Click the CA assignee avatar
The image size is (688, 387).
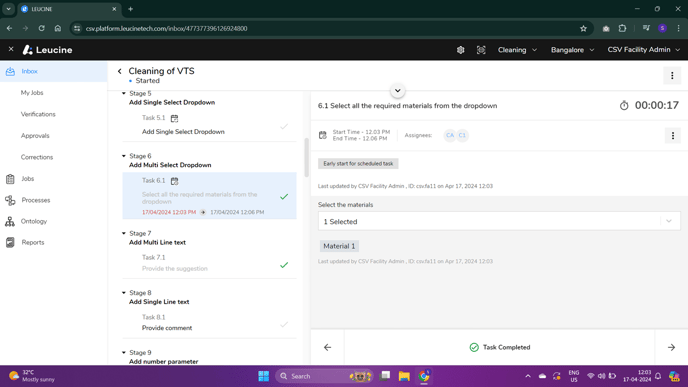click(x=450, y=135)
